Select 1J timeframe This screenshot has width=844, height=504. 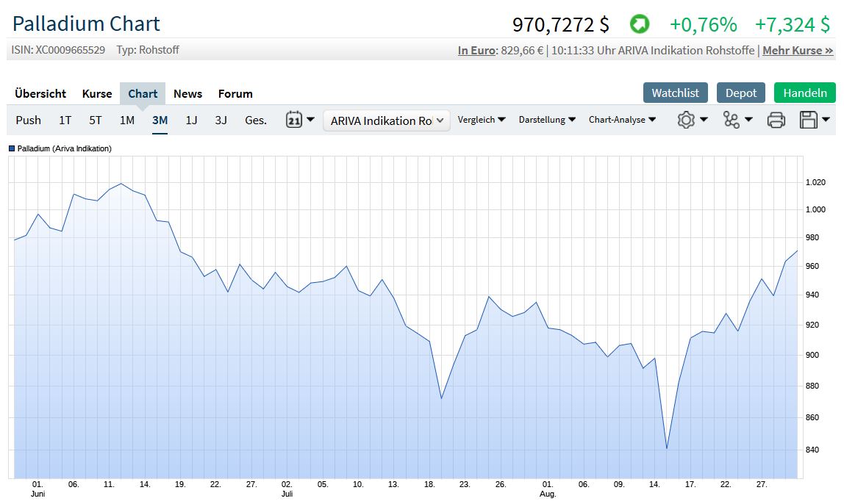tap(192, 120)
